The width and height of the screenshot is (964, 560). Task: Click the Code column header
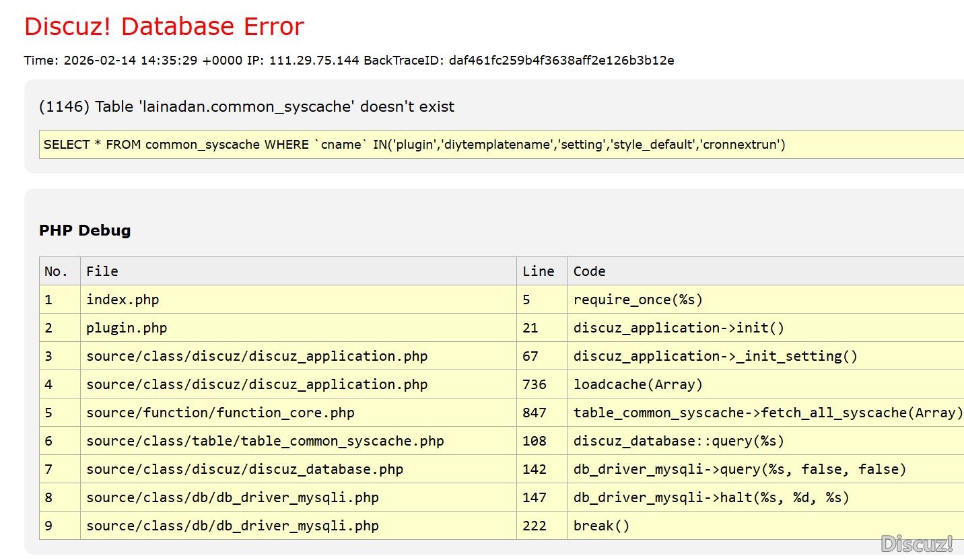click(x=589, y=271)
